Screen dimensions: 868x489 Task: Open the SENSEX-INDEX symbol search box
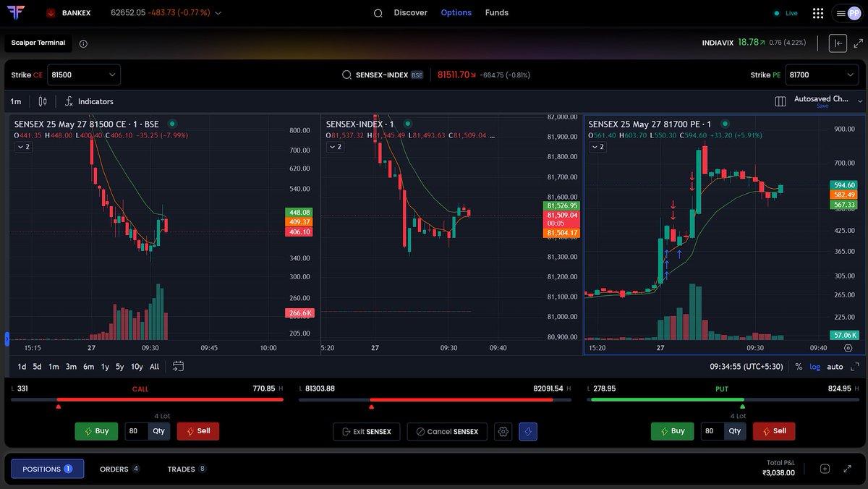[x=383, y=75]
